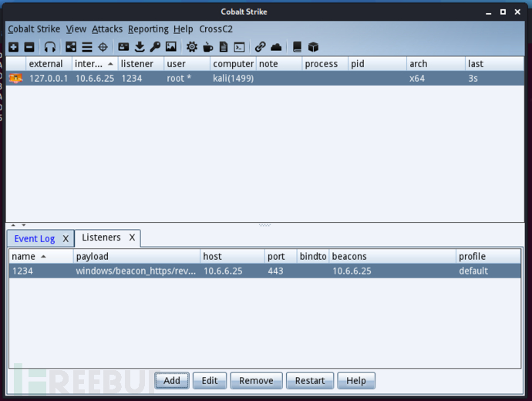Viewport: 532px width, 401px height.
Task: Click the download arrow icon in toolbar
Action: (x=140, y=47)
